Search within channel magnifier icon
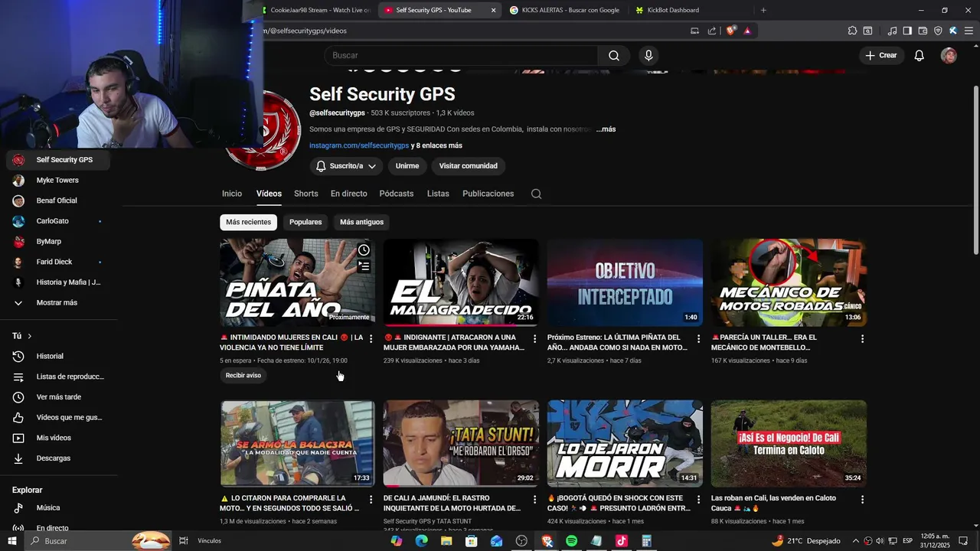This screenshot has height=551, width=980. tap(536, 194)
